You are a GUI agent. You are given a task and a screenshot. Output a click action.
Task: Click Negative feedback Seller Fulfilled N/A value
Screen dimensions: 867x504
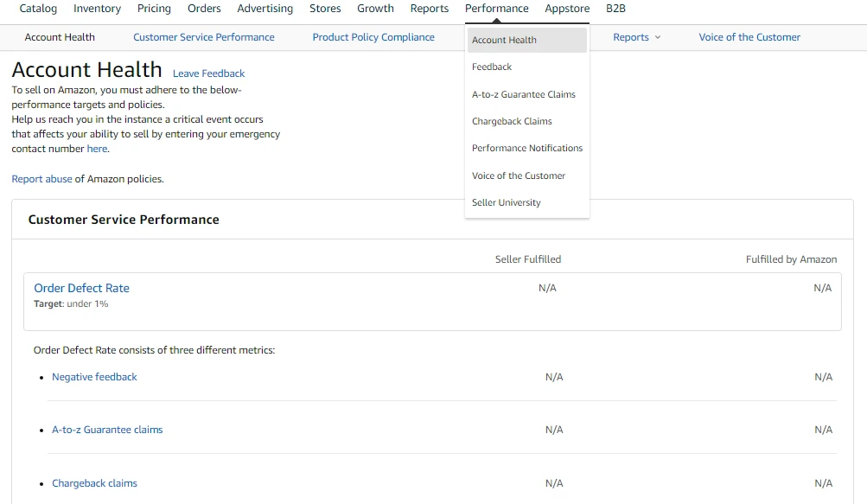(x=554, y=377)
